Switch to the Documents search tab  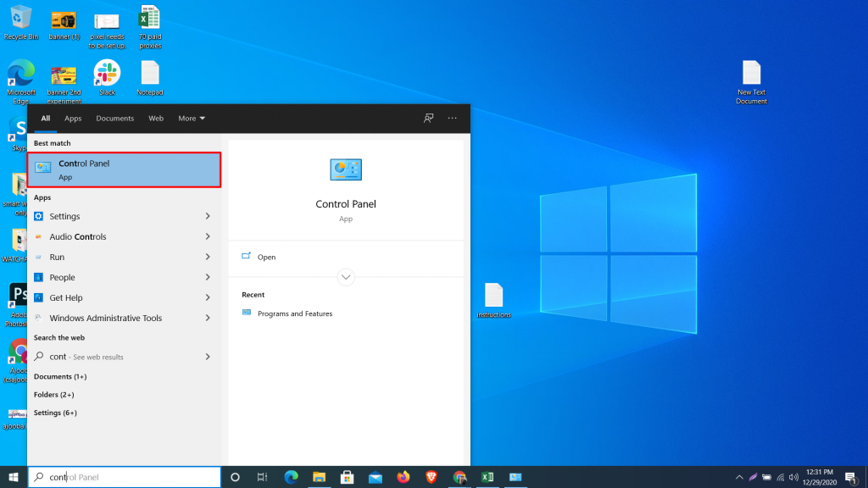[x=114, y=119]
